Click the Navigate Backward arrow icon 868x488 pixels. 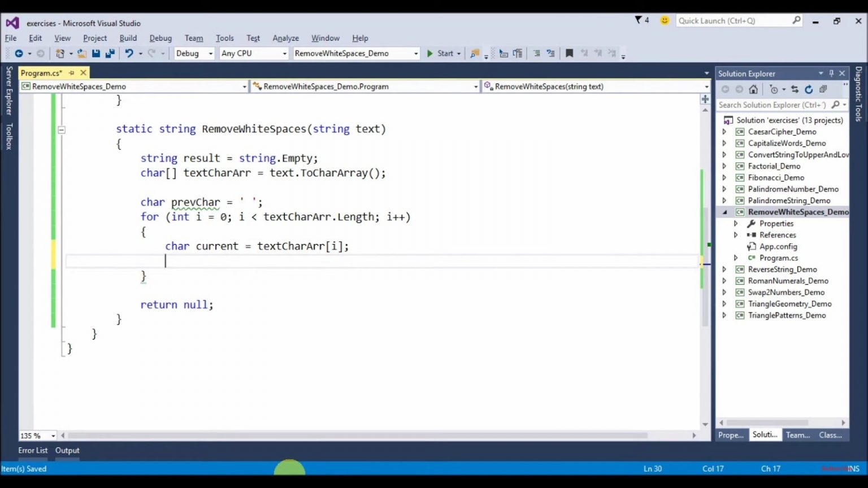pyautogui.click(x=19, y=53)
